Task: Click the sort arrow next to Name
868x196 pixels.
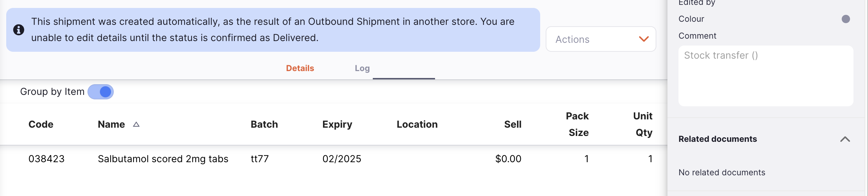Action: tap(136, 125)
